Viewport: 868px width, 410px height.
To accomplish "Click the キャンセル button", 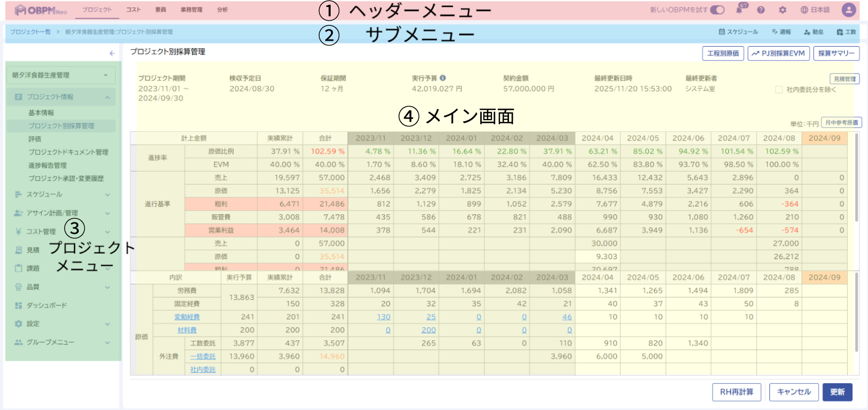I will [x=794, y=392].
